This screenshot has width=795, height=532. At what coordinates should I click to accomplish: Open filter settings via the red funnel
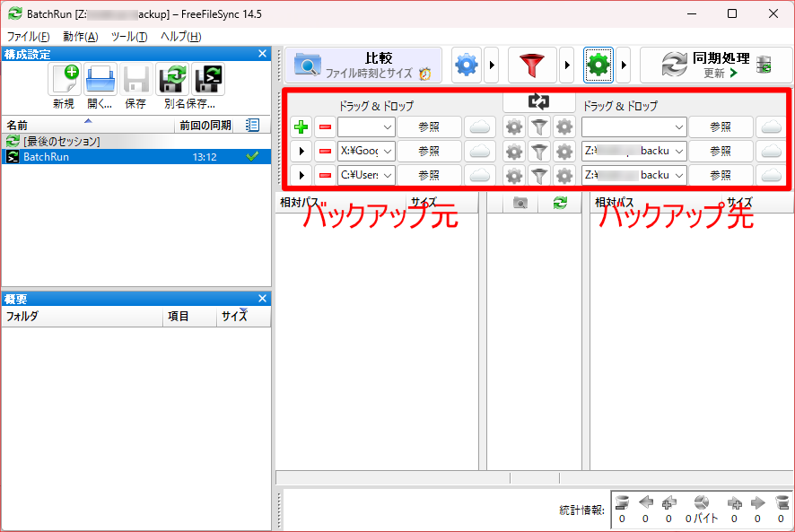point(532,65)
